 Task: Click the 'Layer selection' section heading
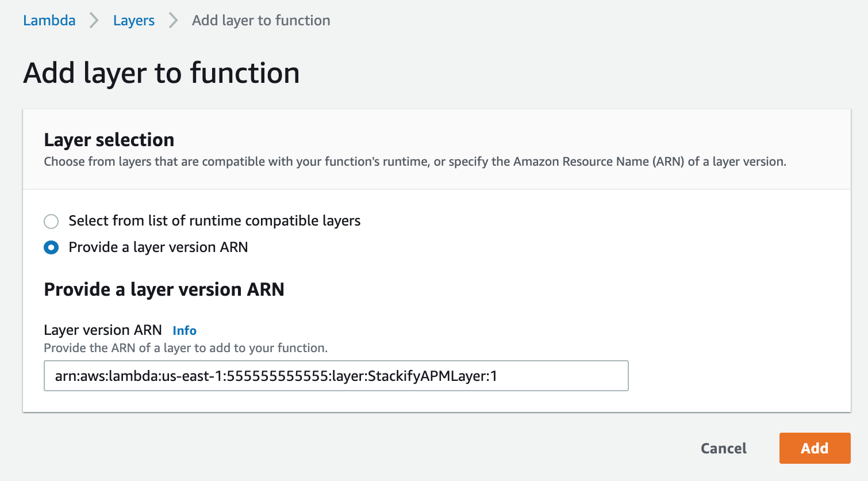109,140
